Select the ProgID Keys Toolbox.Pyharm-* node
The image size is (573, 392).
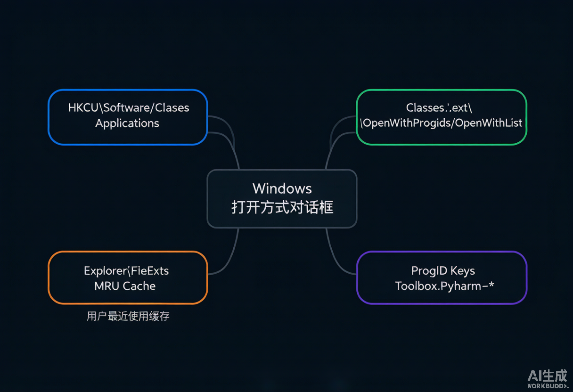[x=442, y=278]
